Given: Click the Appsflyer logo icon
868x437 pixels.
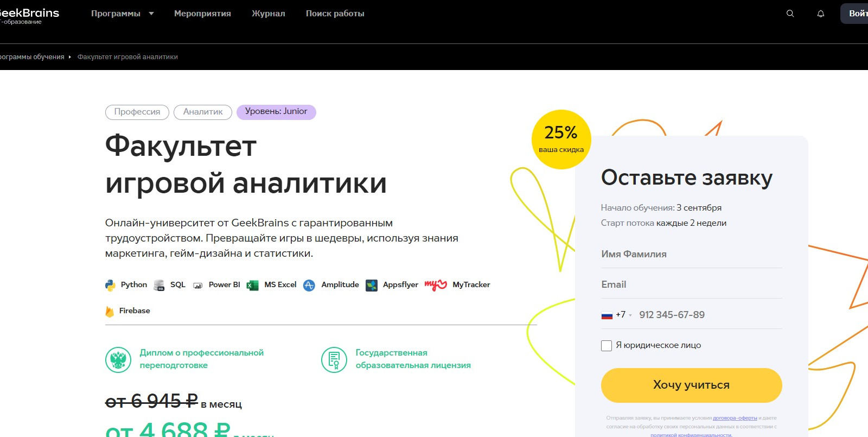Looking at the screenshot, I should (x=372, y=285).
